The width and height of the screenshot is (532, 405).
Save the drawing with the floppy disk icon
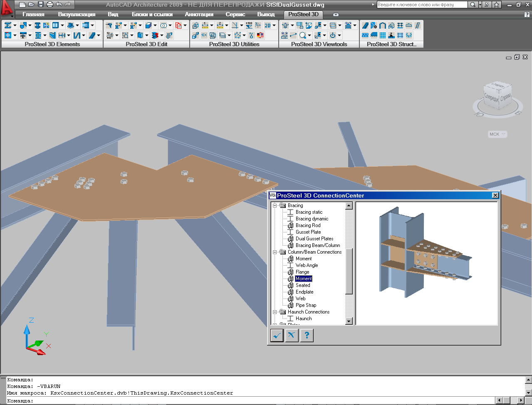click(x=40, y=5)
